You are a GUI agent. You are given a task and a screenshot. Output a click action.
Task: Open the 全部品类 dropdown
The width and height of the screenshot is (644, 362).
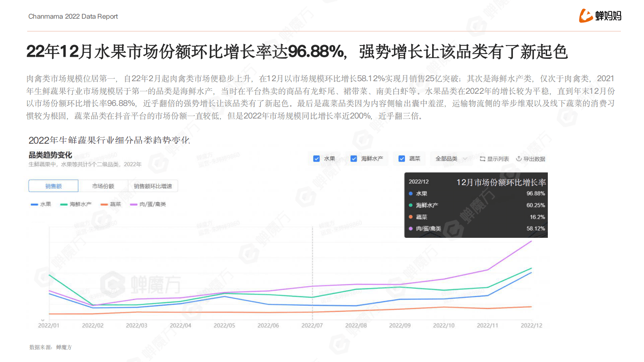point(446,159)
